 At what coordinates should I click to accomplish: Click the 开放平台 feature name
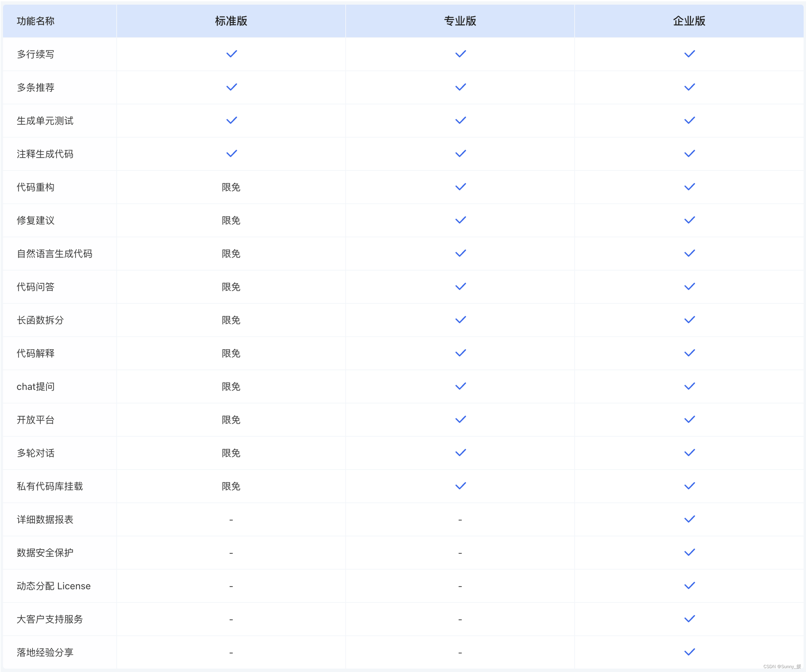[x=36, y=420]
